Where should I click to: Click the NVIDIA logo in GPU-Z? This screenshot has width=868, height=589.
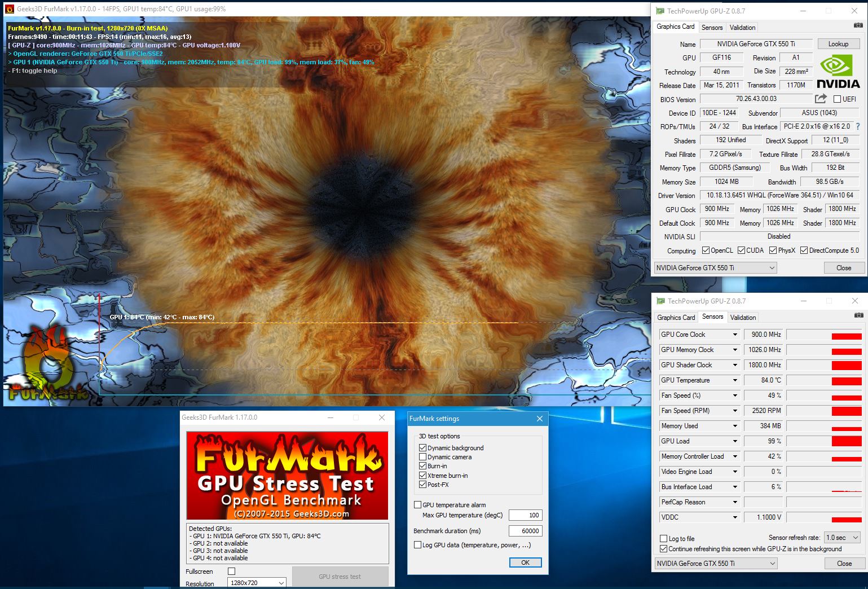pyautogui.click(x=838, y=72)
